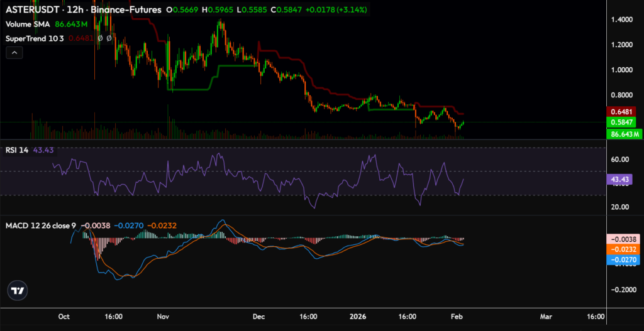
Task: Open the TradingView logo
Action: [x=18, y=291]
